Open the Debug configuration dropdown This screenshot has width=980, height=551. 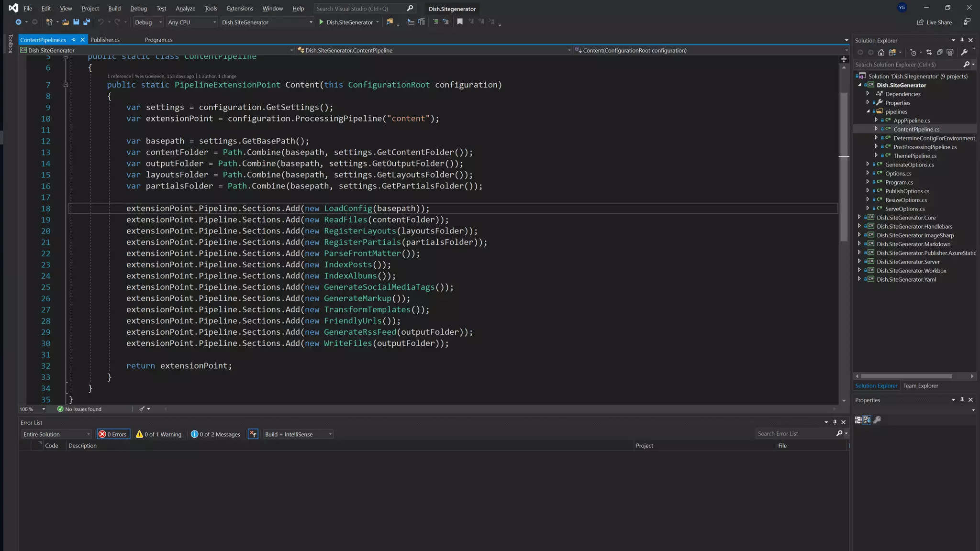148,22
